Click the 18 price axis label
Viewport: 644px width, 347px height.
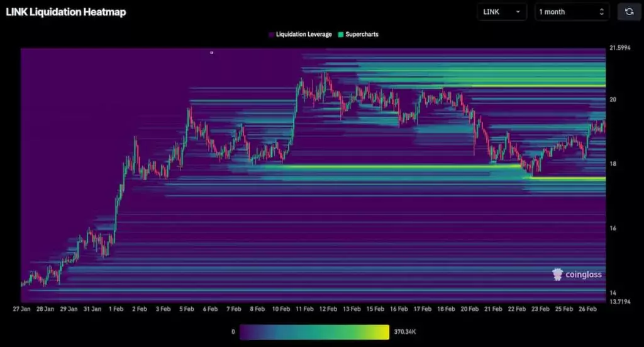[x=613, y=164]
